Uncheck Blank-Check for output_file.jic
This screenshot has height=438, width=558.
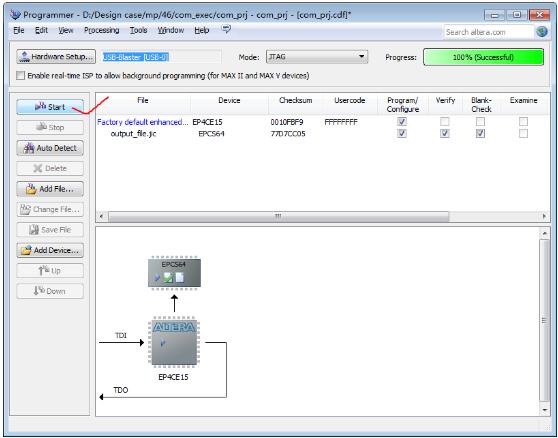coord(480,133)
